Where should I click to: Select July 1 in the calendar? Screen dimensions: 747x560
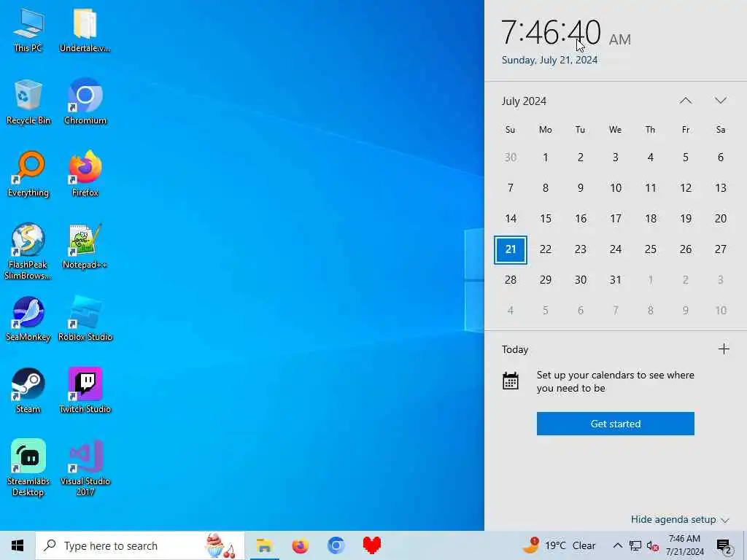coord(546,157)
